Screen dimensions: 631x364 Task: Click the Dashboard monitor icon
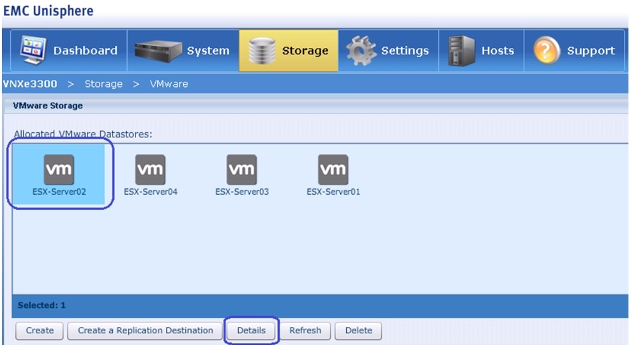(33, 50)
